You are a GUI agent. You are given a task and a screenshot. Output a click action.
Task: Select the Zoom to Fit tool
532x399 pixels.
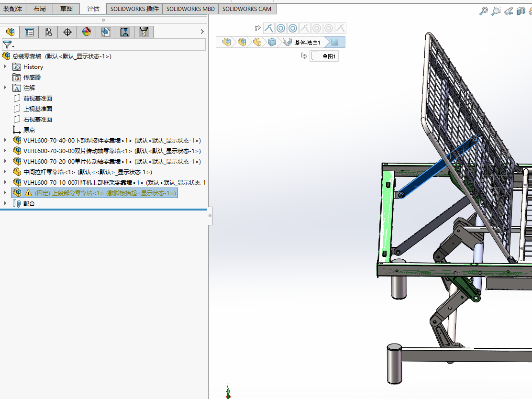(x=484, y=10)
